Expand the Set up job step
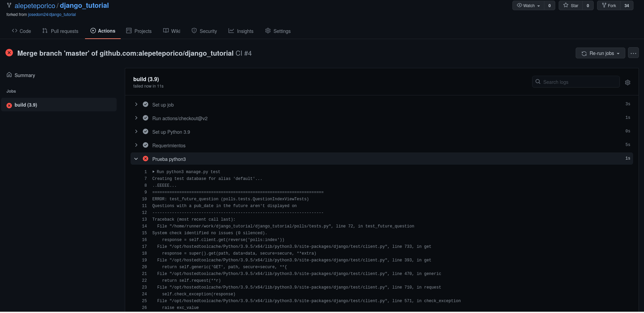 tap(136, 104)
